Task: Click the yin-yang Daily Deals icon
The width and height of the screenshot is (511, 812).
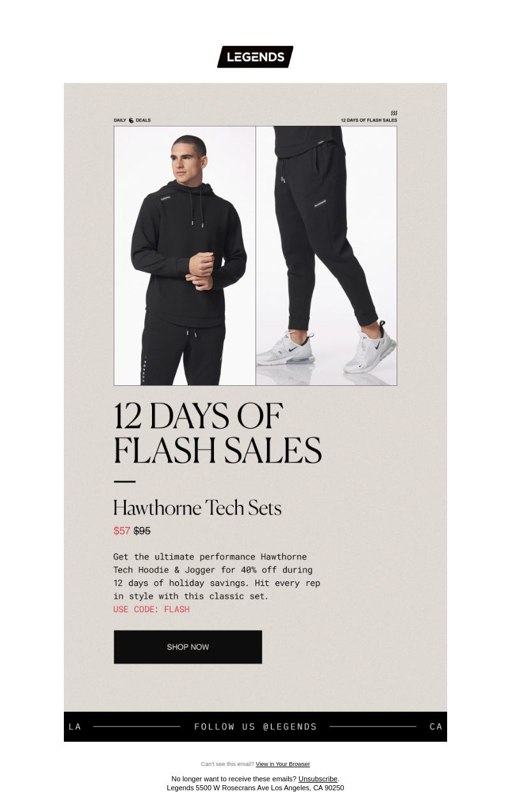Action: (131, 120)
